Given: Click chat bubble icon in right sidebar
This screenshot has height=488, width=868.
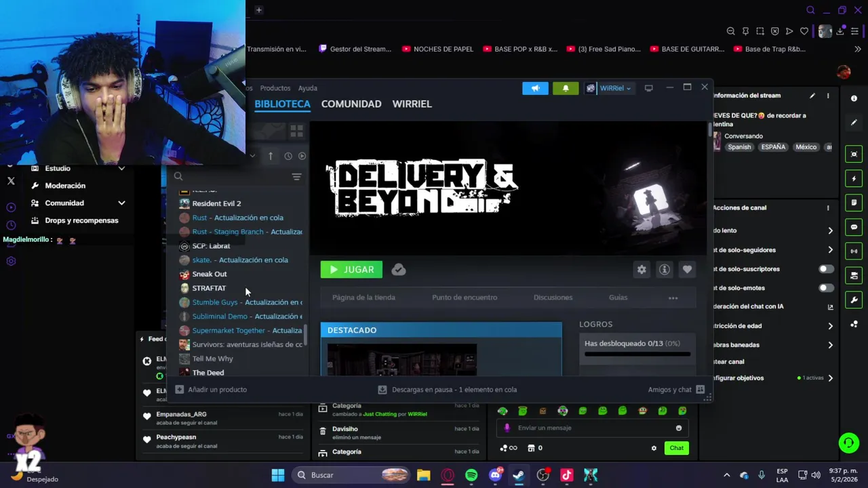Looking at the screenshot, I should tap(854, 227).
